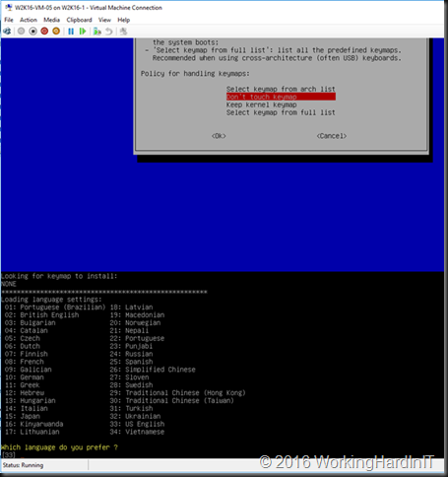
Task: Click '34: Vietnamese' language entry
Action: click(137, 432)
